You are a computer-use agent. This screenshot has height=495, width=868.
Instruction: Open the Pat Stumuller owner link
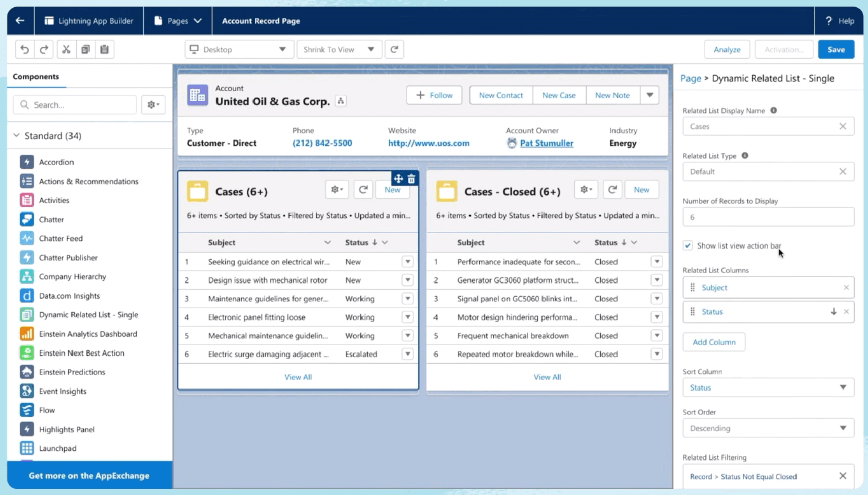[x=547, y=143]
